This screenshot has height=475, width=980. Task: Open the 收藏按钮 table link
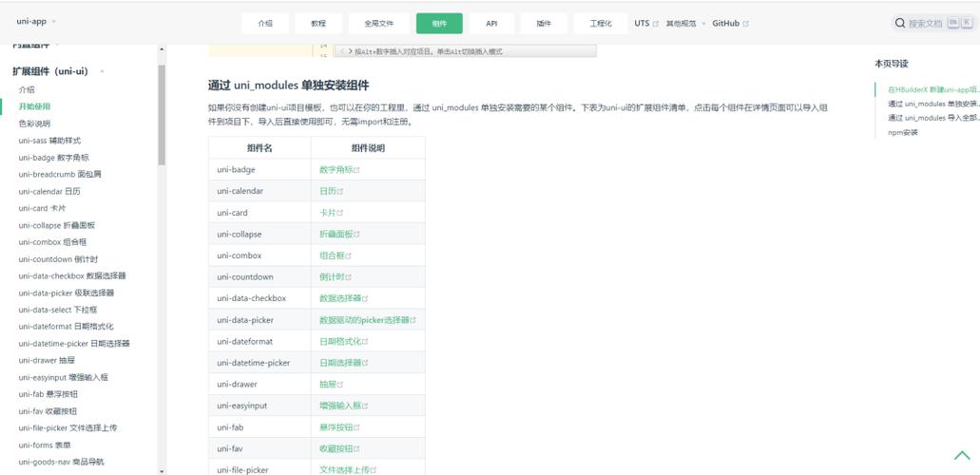click(339, 448)
